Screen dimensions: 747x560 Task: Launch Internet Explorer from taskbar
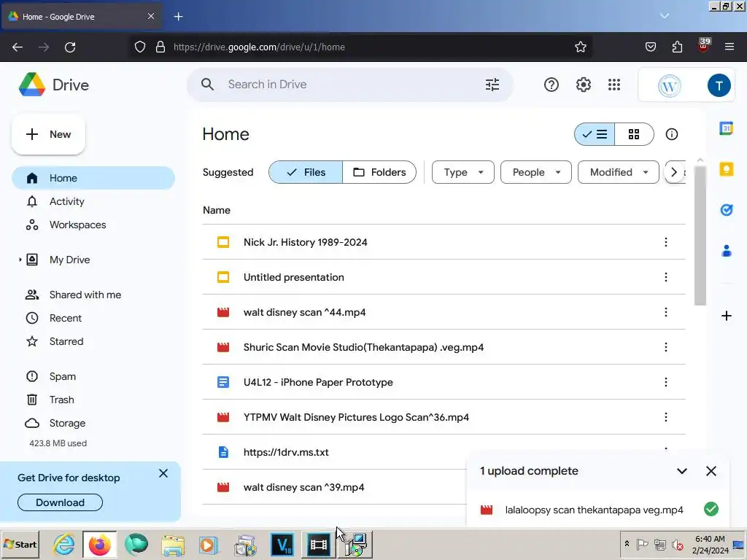[63, 545]
